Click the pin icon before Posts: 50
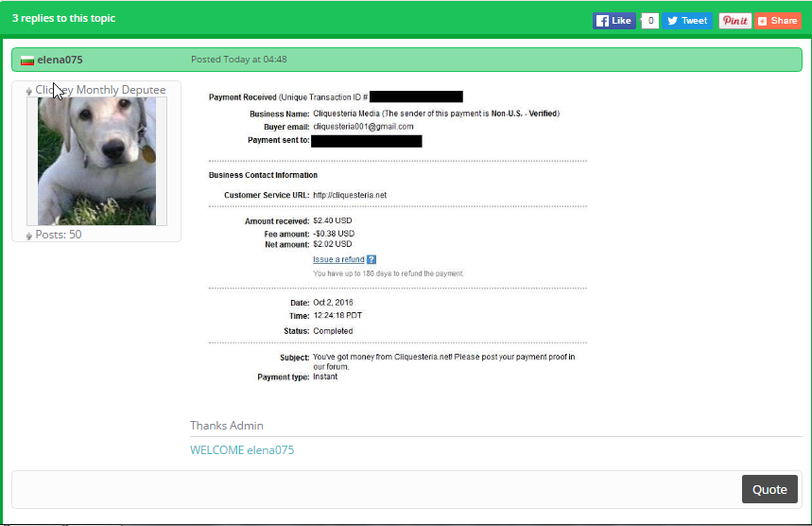 click(x=29, y=236)
